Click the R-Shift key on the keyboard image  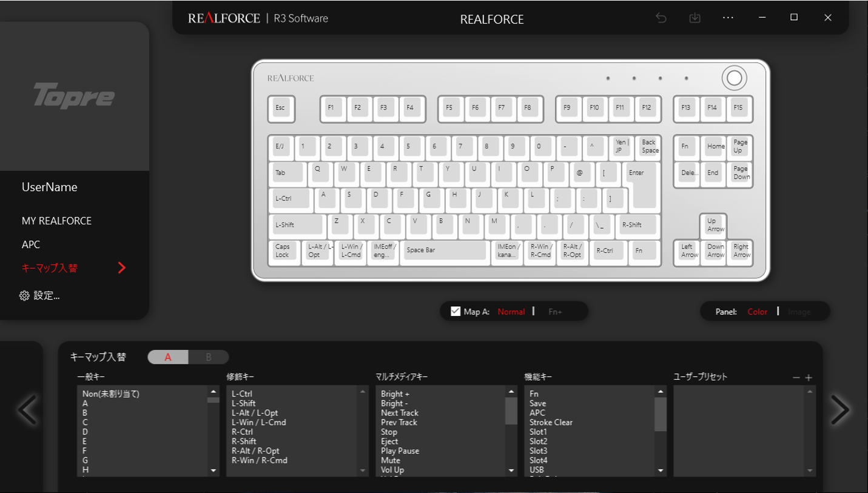tap(638, 226)
